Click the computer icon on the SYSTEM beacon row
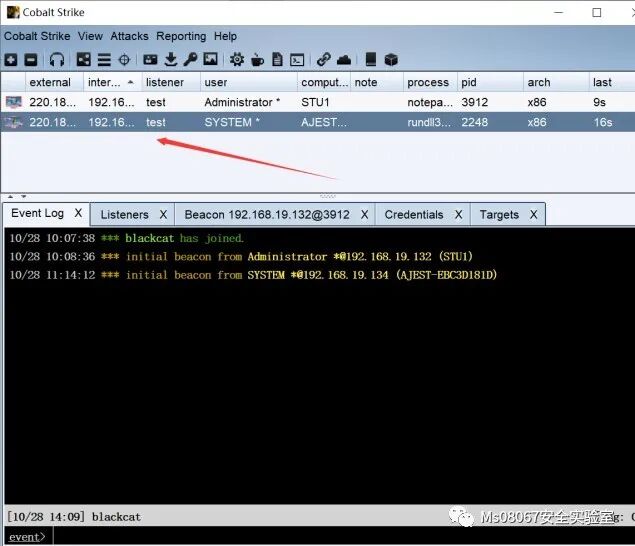Image resolution: width=635 pixels, height=546 pixels. point(13,122)
